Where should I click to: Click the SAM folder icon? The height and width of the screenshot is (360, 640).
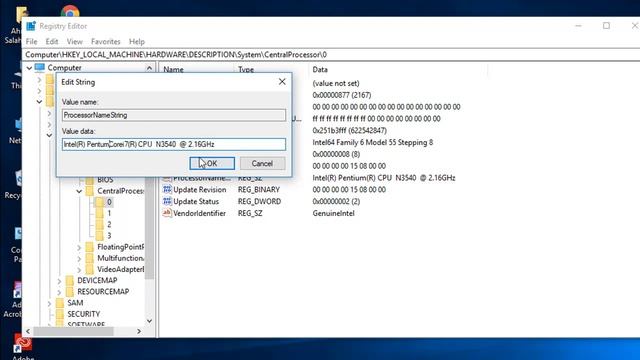coord(60,303)
